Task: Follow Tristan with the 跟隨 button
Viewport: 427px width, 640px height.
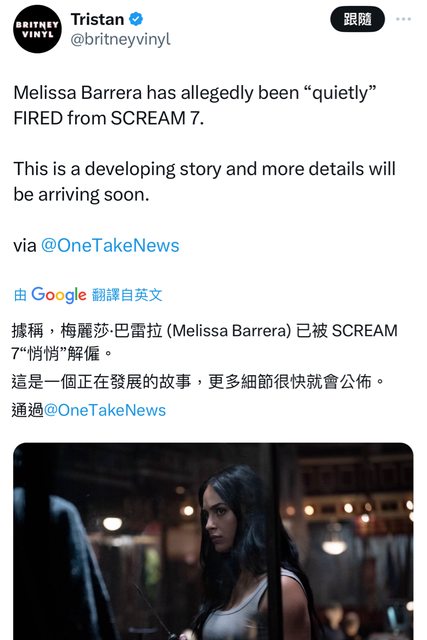Action: pos(357,19)
